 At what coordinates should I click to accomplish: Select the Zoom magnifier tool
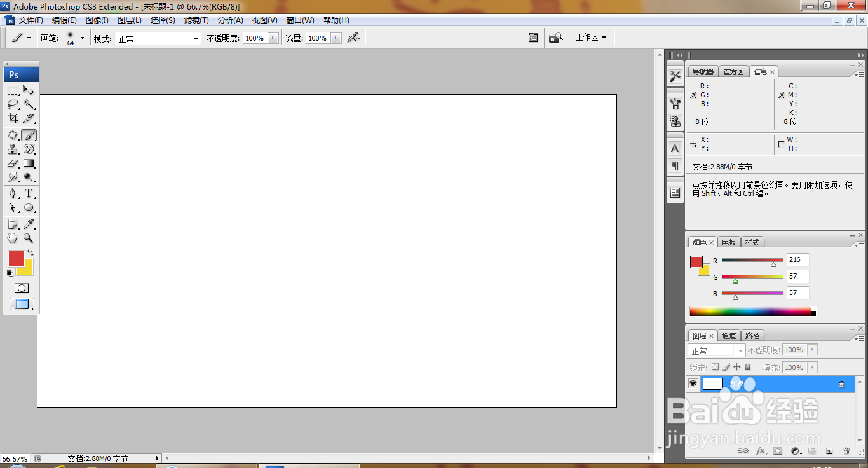(x=29, y=238)
